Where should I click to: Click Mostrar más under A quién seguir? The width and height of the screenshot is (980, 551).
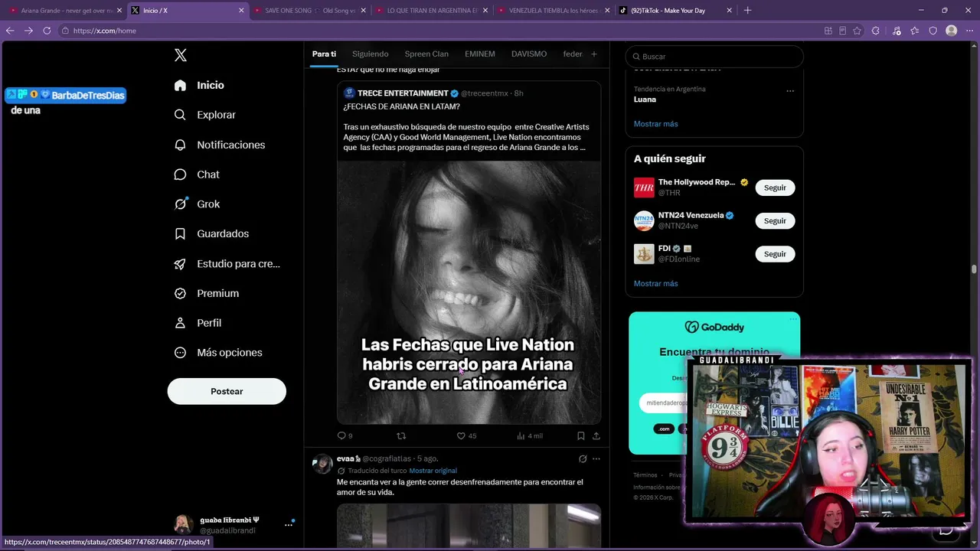point(655,284)
